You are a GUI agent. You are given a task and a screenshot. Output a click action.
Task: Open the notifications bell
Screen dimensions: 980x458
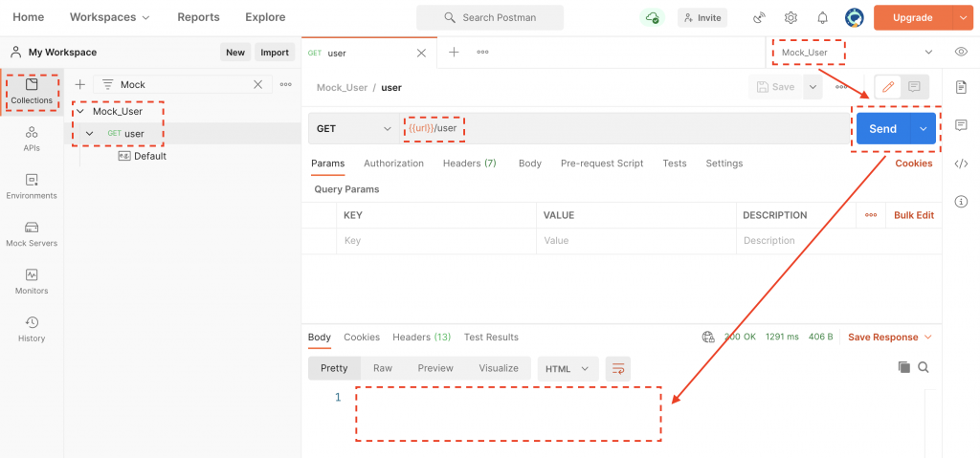(822, 17)
